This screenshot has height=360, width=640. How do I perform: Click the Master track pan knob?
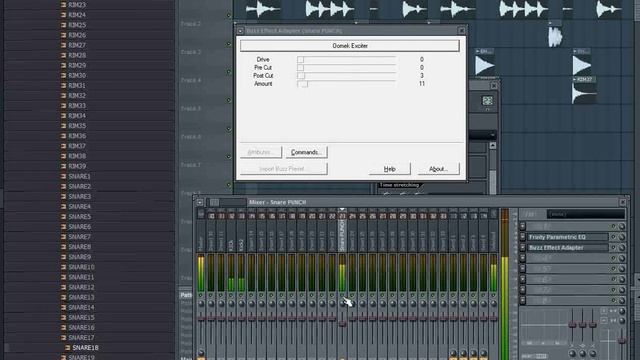201,303
